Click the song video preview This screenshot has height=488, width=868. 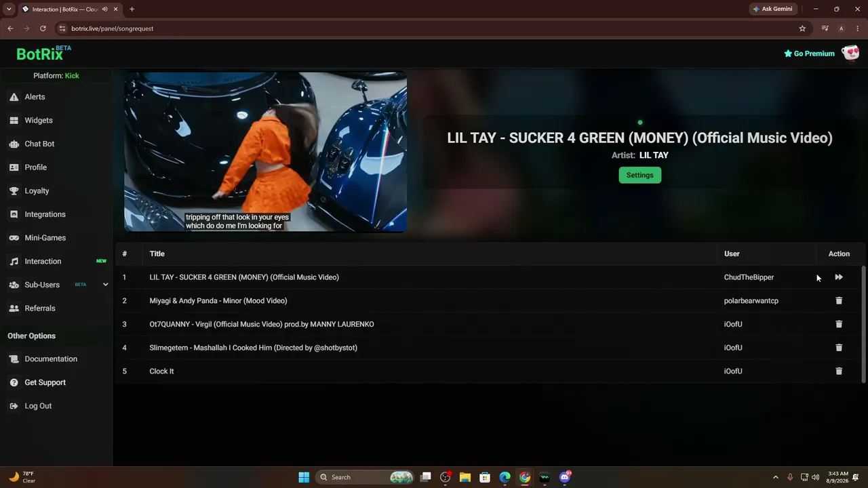[265, 152]
